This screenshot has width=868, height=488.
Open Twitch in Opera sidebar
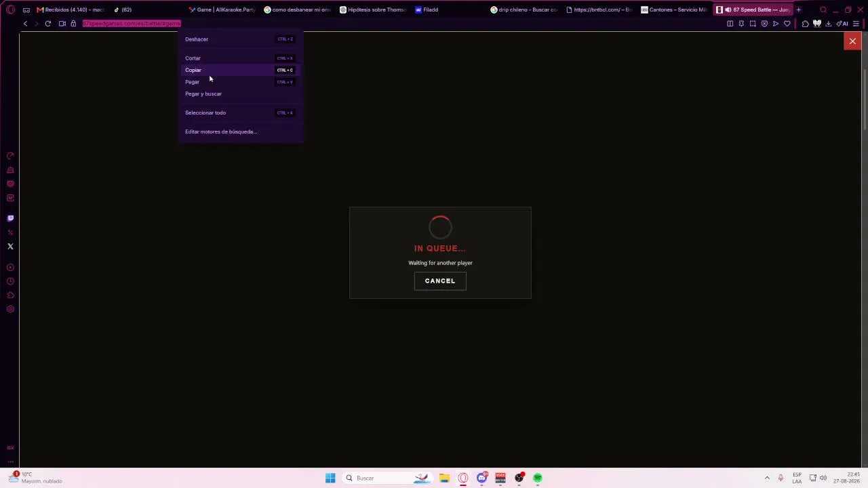(10, 218)
